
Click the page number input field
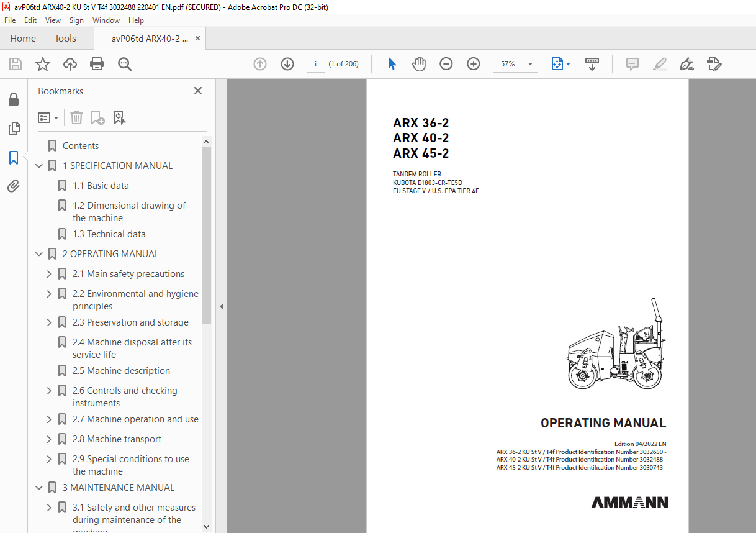tap(316, 64)
